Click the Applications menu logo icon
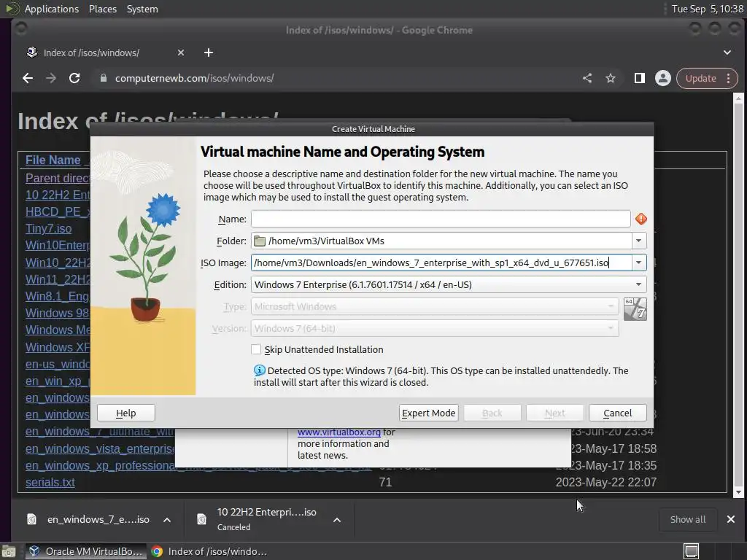747x560 pixels. 12,9
